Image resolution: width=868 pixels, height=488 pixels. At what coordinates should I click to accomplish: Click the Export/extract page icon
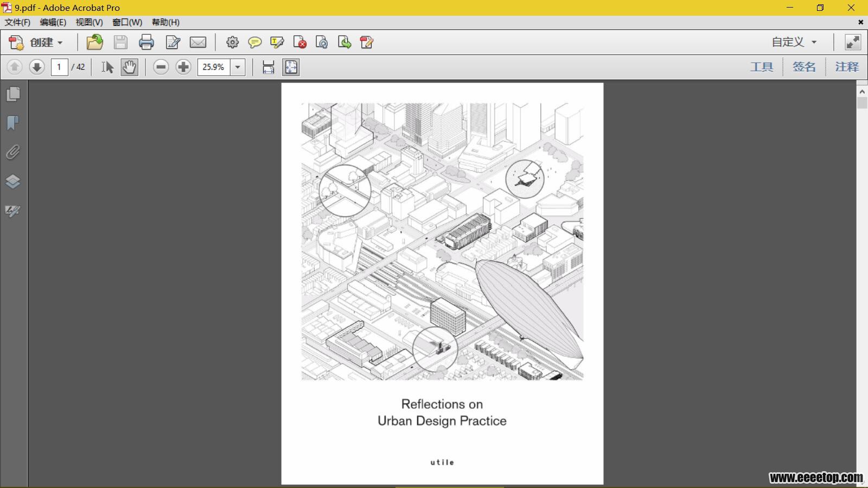coord(344,42)
